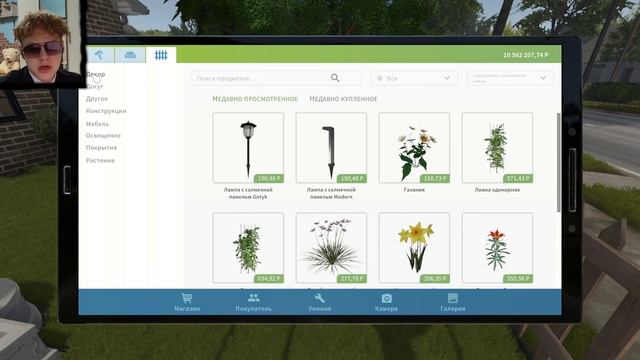
Task: Select Досуг category in sidebar
Action: 95,87
